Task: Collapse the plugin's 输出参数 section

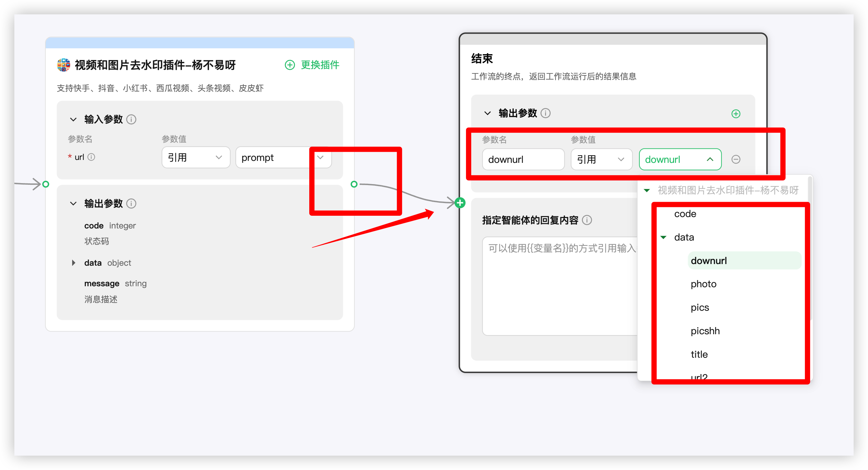Action: pyautogui.click(x=73, y=203)
